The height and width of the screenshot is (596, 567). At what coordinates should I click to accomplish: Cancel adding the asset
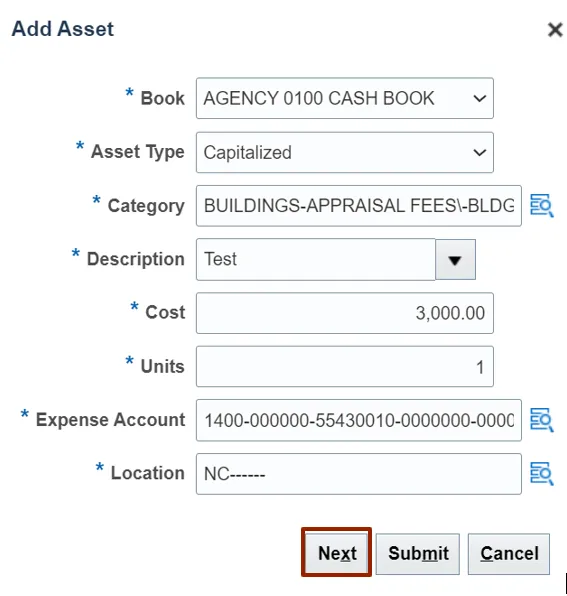tap(509, 554)
